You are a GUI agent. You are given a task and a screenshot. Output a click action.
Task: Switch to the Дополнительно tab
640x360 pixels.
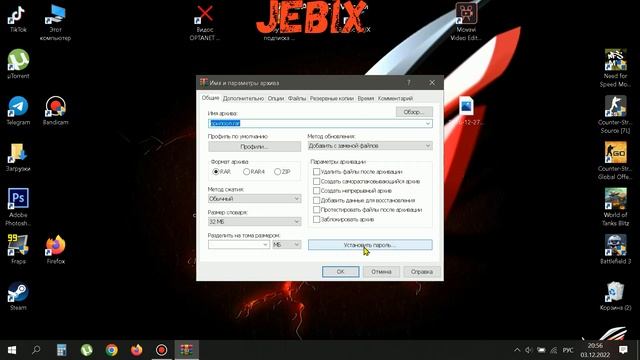coord(243,98)
